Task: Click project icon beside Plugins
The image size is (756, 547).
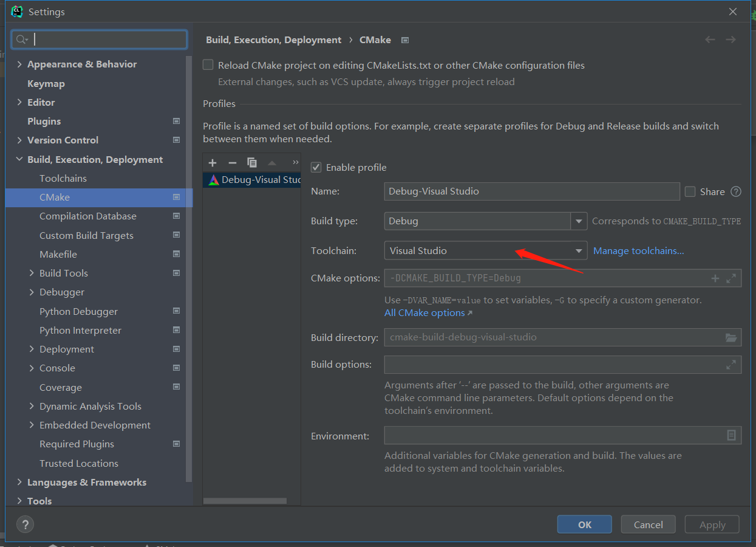Action: pos(176,121)
